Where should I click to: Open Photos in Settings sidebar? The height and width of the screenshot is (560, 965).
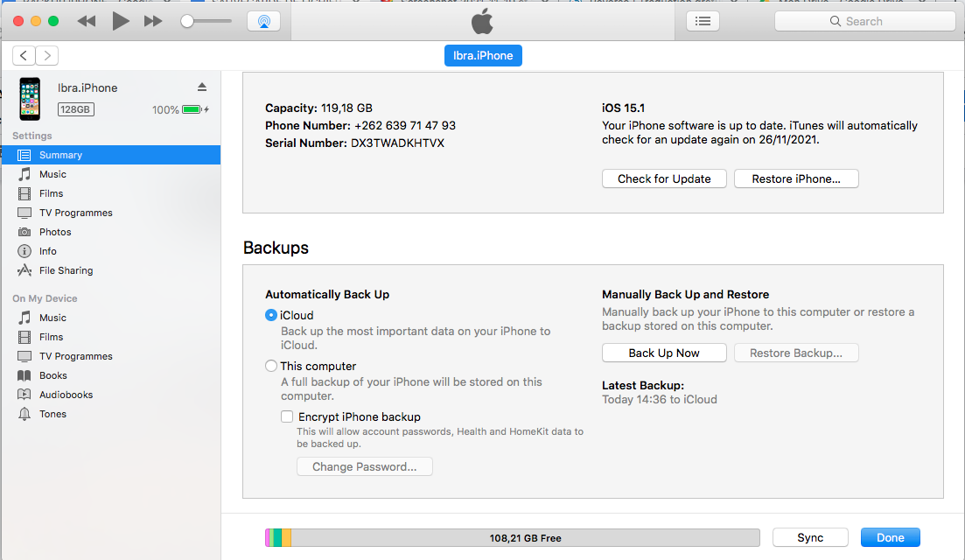(54, 232)
